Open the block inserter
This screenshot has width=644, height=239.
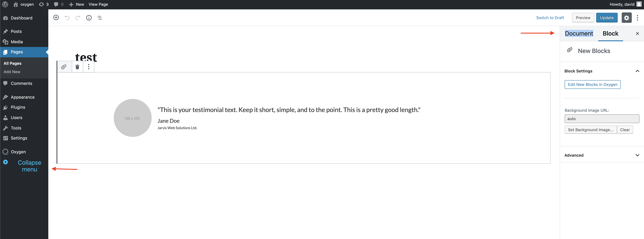(56, 17)
